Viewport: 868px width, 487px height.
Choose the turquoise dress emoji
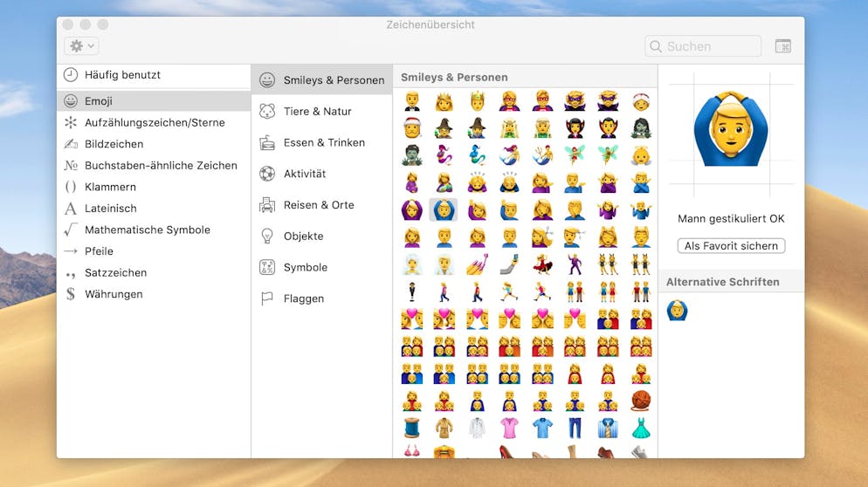(x=640, y=428)
